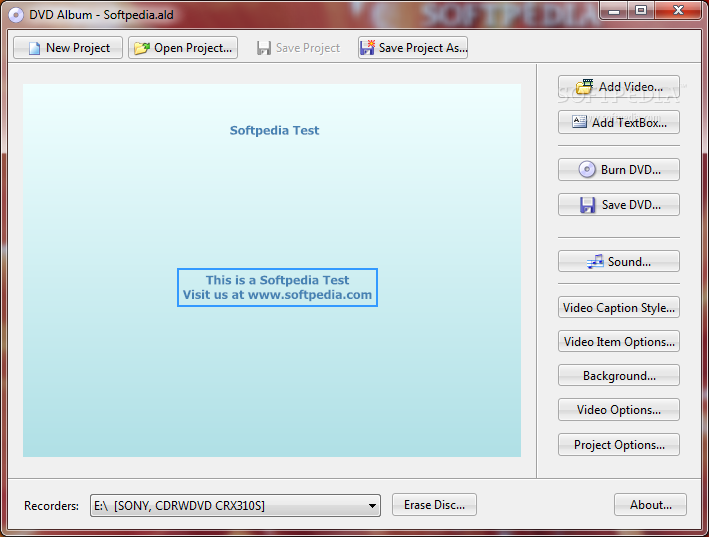Open the About dialog

point(650,504)
